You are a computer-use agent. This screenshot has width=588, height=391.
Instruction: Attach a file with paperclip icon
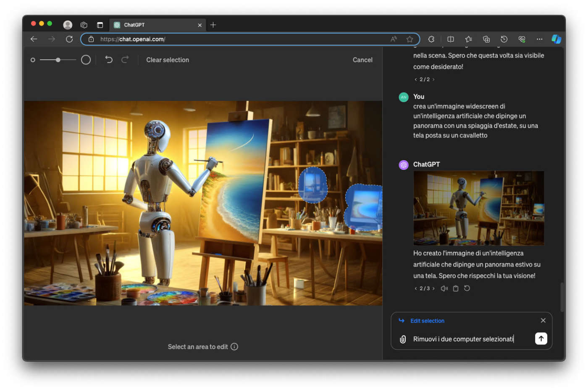tap(402, 339)
